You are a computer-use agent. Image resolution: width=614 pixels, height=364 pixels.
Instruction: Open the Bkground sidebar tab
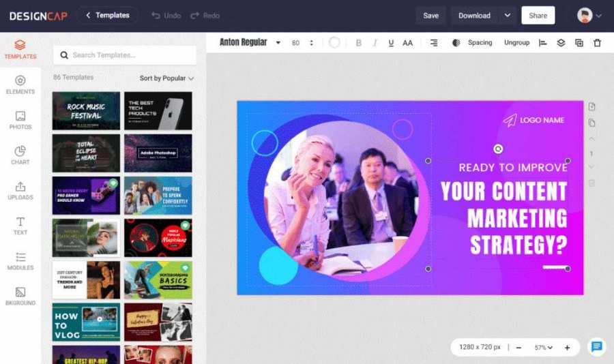click(x=20, y=297)
